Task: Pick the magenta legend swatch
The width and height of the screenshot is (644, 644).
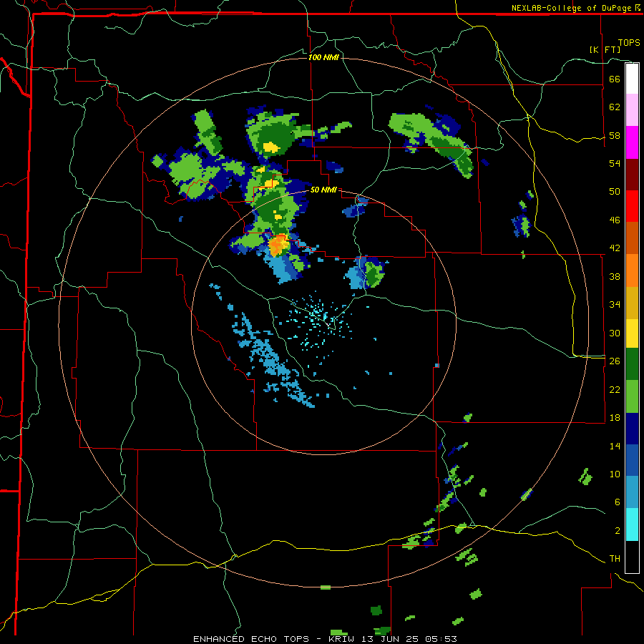Action: (632, 142)
